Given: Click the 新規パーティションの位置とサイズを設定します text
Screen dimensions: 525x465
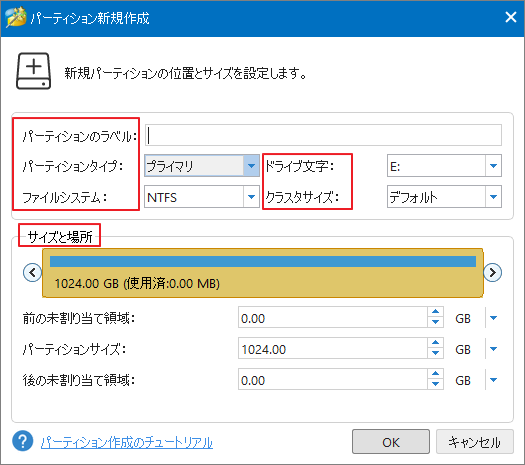Looking at the screenshot, I should point(185,73).
